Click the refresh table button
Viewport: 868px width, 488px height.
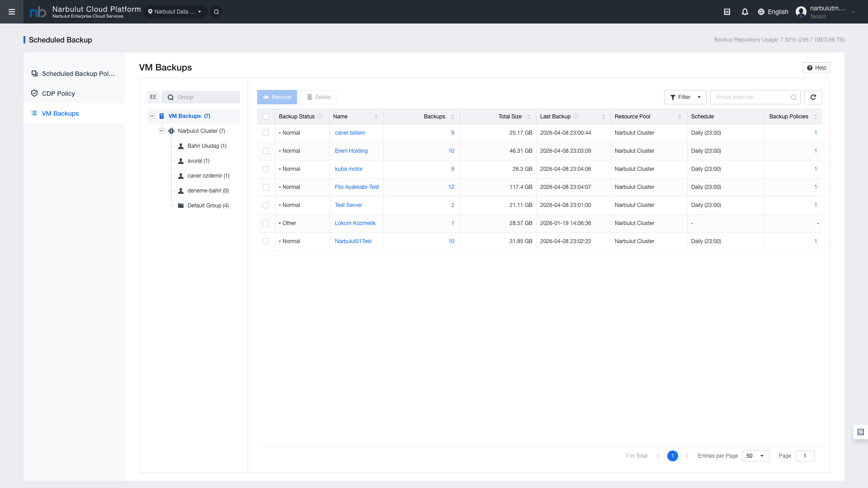(x=813, y=97)
